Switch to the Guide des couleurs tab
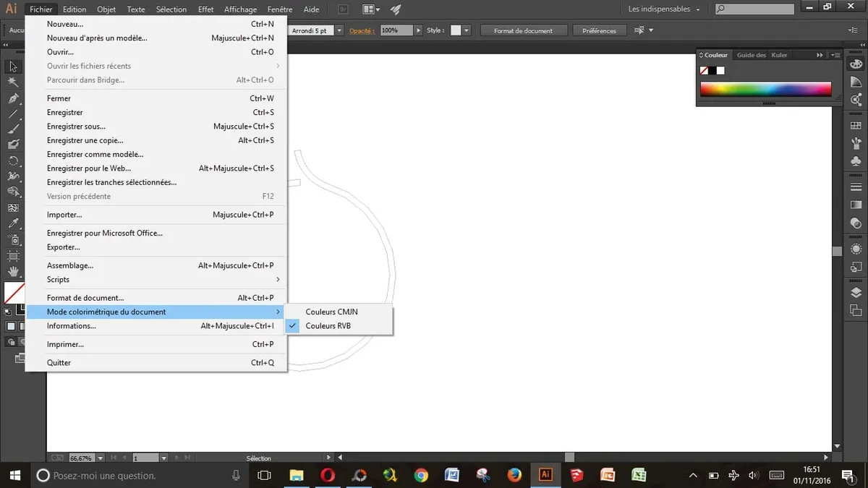868x488 pixels. (751, 55)
